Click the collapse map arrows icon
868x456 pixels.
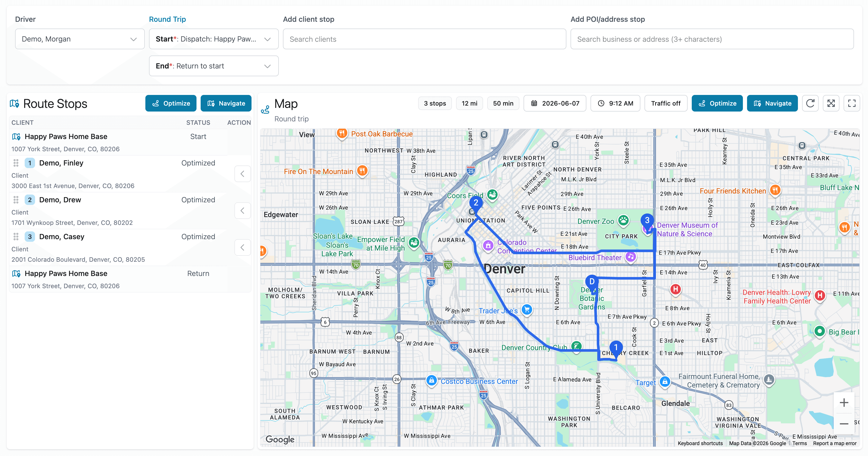[x=831, y=103]
